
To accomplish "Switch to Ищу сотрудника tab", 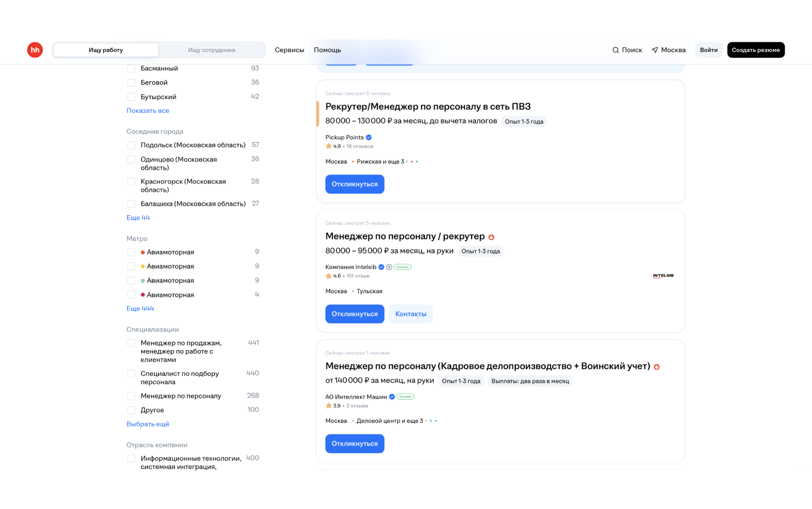I will (x=211, y=50).
